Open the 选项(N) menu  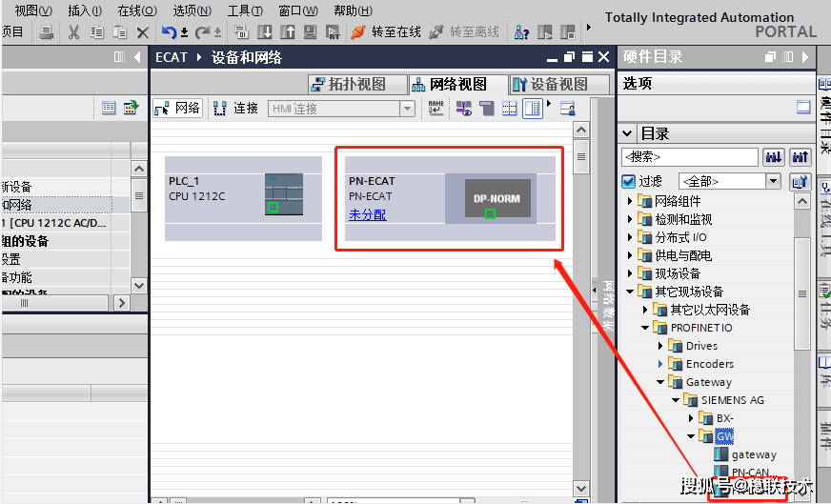pos(192,10)
